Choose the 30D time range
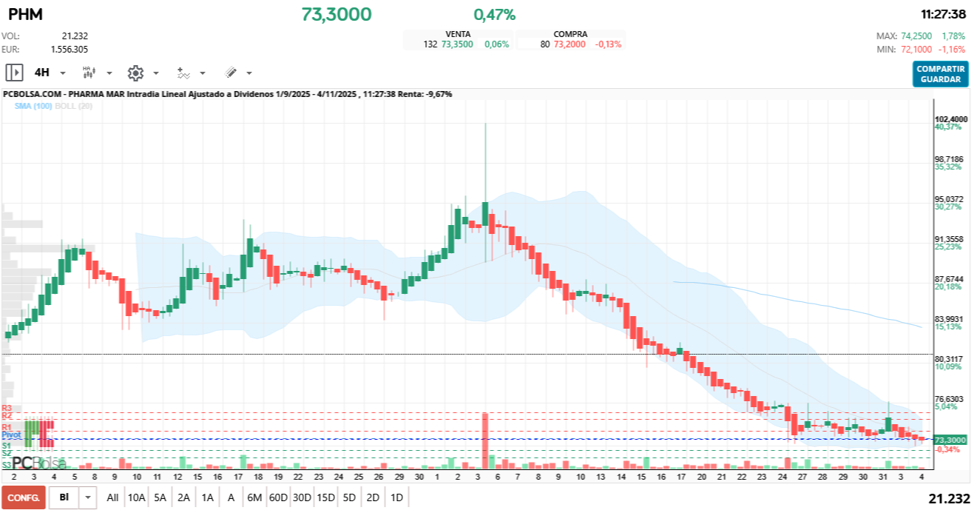The image size is (980, 513). [302, 497]
